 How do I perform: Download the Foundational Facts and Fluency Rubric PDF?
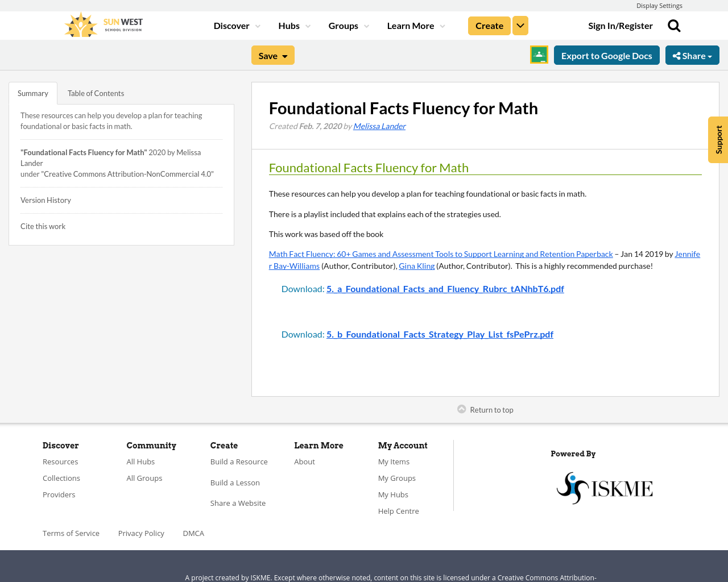(x=445, y=288)
